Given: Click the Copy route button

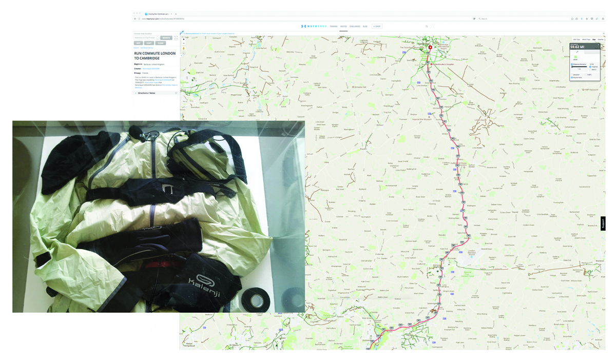Looking at the screenshot, I should 149,43.
